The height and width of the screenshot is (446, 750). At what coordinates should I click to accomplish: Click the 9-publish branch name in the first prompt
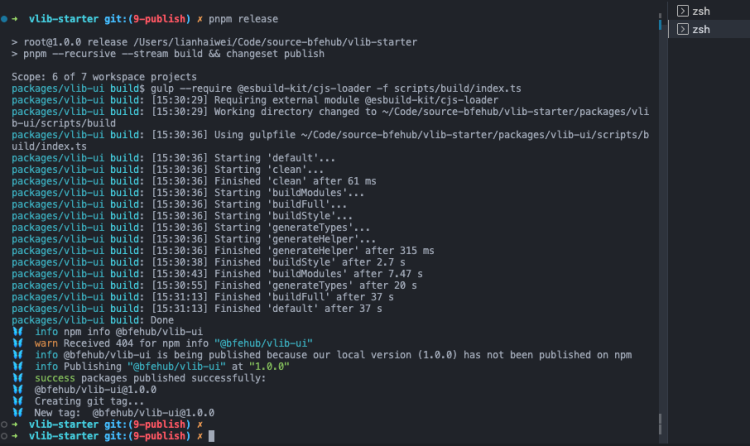[159, 19]
